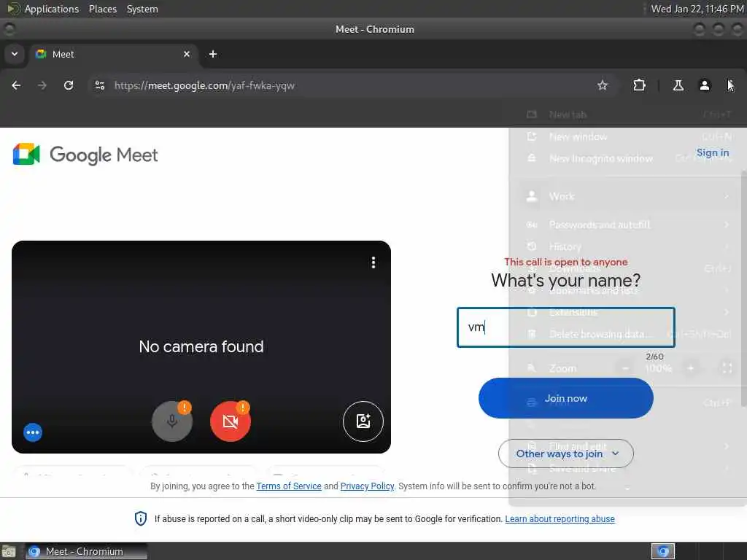Expand Other ways to join
This screenshot has height=560, width=747.
click(x=566, y=454)
